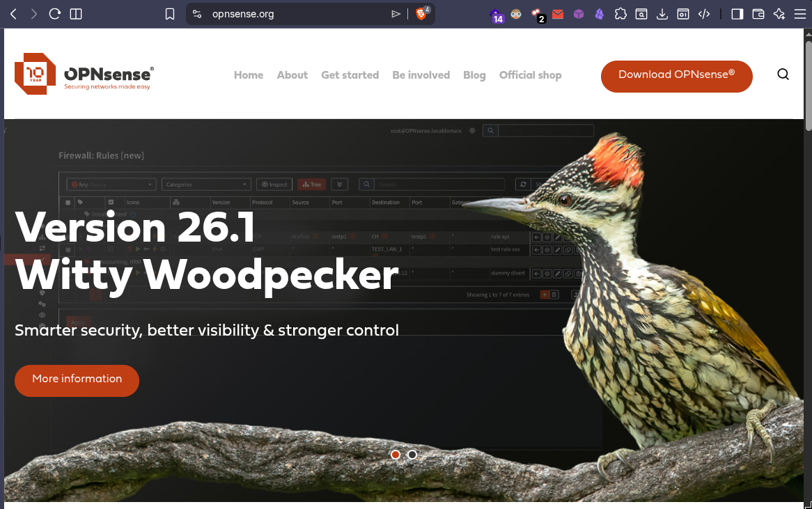The image size is (812, 509).
Task: Open the purple extension with badge 14
Action: point(496,15)
